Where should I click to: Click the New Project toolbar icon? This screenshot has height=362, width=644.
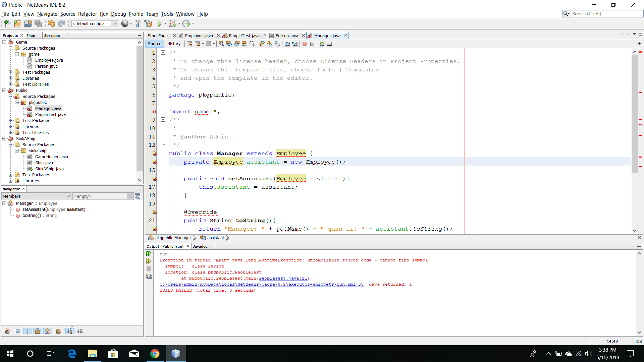[x=17, y=24]
